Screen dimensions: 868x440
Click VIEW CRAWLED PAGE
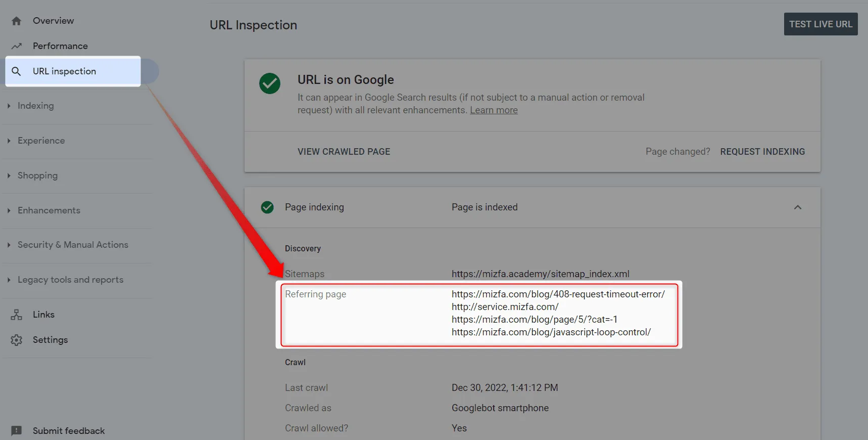pos(344,152)
